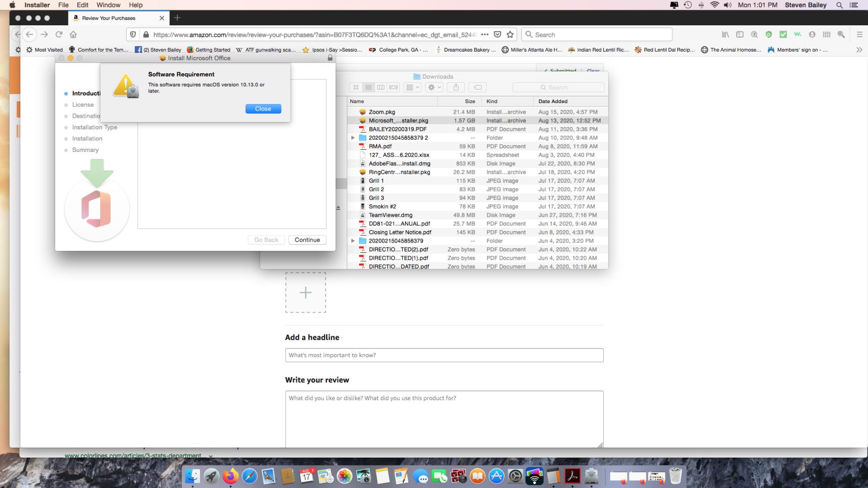The height and width of the screenshot is (488, 868).
Task: Click the Firefox Search box
Action: click(x=597, y=35)
